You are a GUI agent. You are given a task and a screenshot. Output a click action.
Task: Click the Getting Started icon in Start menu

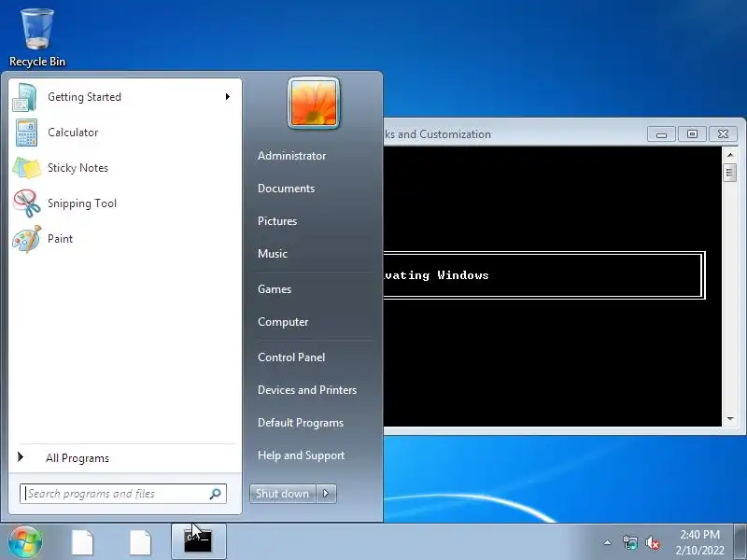[x=26, y=97]
